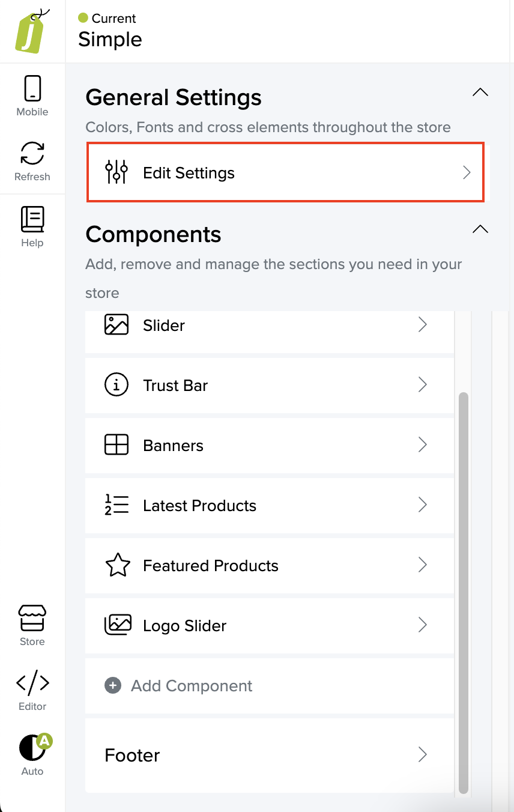The height and width of the screenshot is (812, 514).
Task: Open Edit Settings
Action: (x=285, y=172)
